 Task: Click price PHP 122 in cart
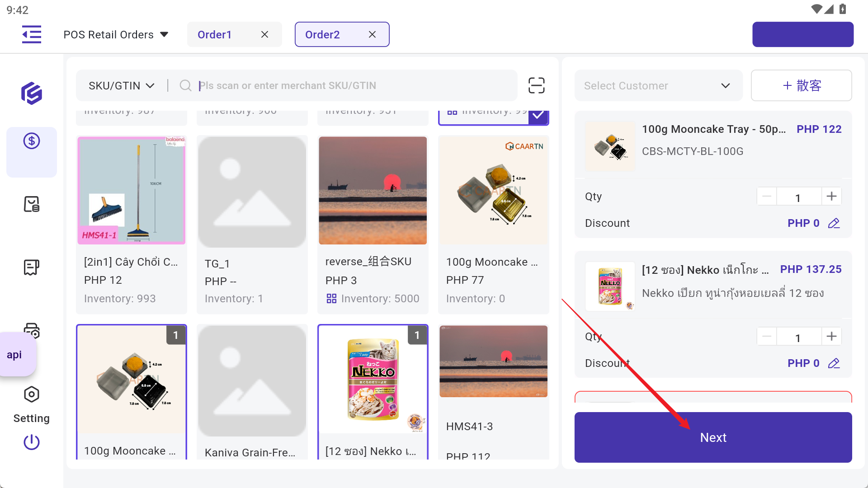pyautogui.click(x=819, y=129)
